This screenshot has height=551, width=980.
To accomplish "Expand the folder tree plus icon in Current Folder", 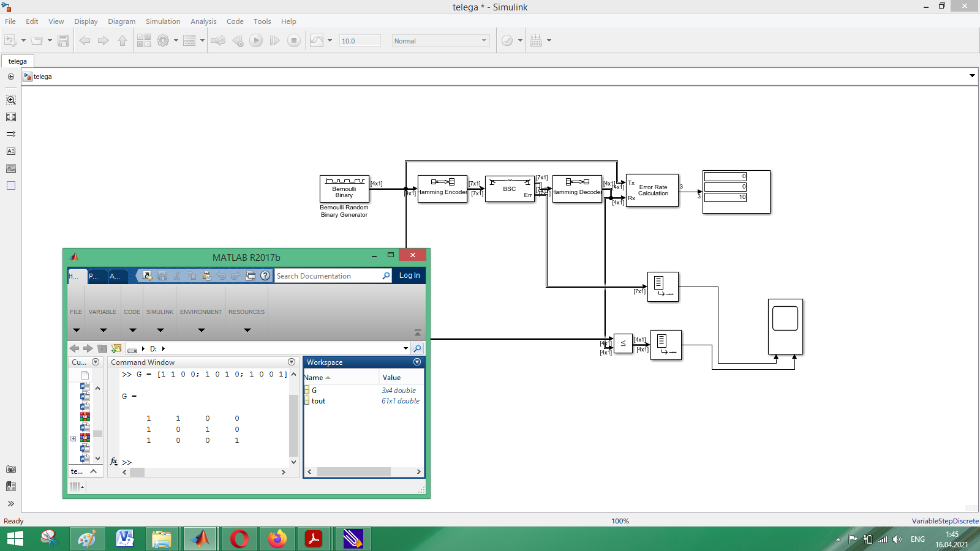I will 73,438.
